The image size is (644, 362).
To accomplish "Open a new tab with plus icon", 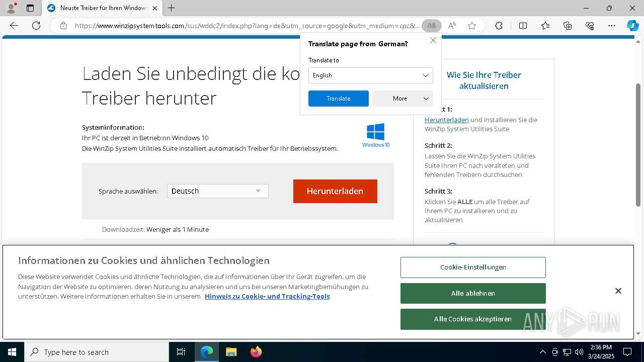I will click(x=172, y=8).
